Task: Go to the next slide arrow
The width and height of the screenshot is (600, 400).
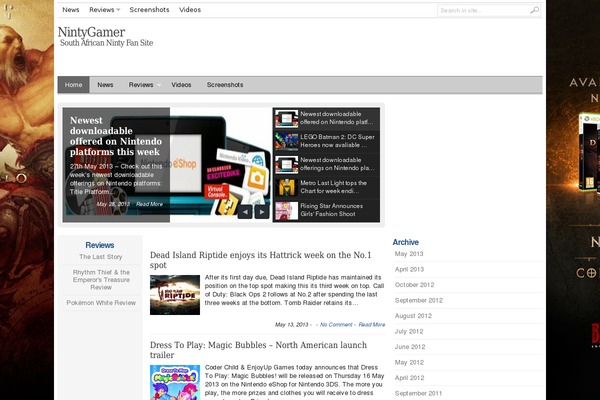Action: pos(262,212)
